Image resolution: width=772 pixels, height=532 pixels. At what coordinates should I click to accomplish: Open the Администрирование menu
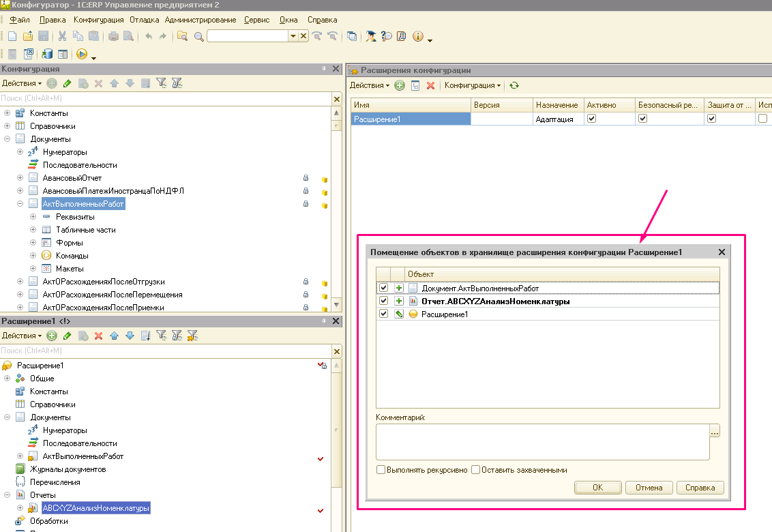[x=201, y=20]
